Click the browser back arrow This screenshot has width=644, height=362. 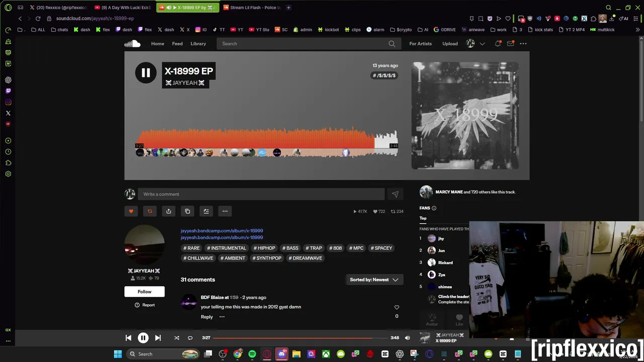[x=20, y=19]
